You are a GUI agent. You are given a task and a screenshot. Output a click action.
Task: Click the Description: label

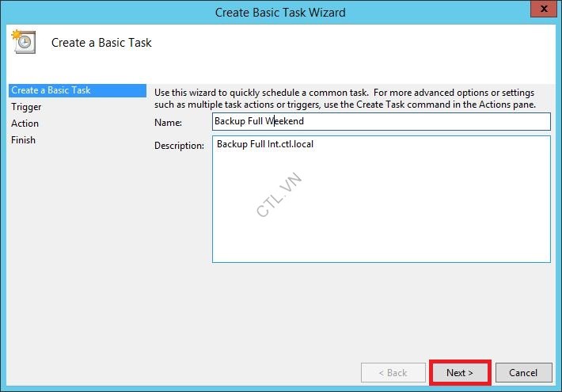pos(180,146)
